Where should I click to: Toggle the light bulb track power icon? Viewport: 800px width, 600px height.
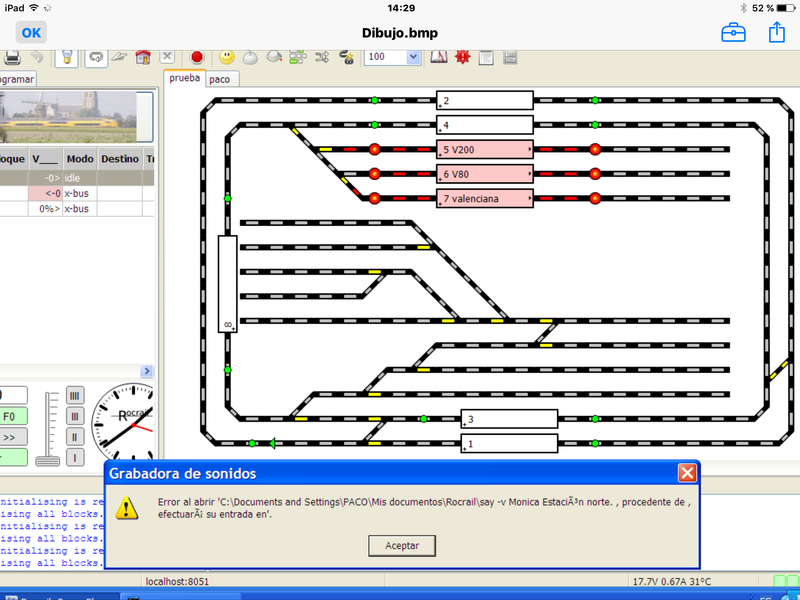click(67, 57)
